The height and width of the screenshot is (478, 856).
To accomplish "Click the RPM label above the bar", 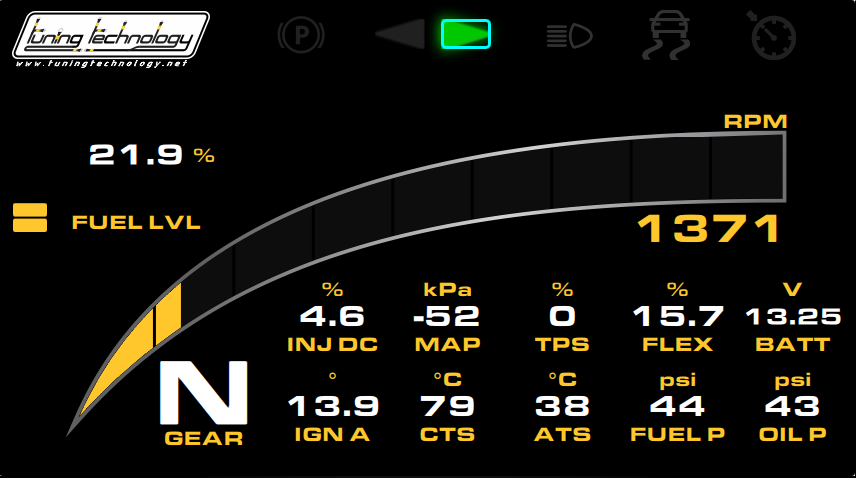I will [x=756, y=121].
